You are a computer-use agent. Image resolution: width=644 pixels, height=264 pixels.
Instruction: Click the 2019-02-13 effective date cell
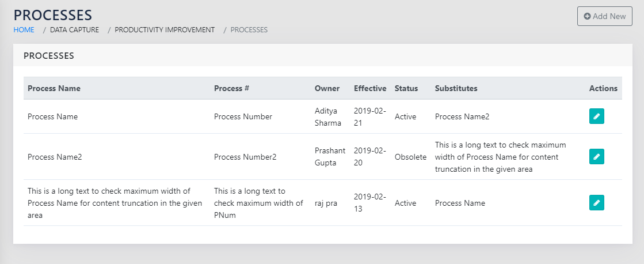point(370,203)
